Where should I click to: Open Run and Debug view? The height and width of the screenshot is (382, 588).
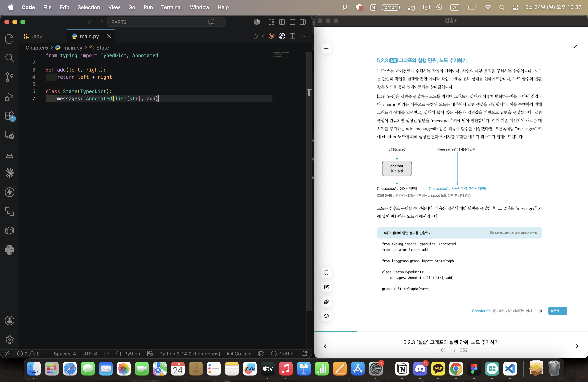[9, 96]
